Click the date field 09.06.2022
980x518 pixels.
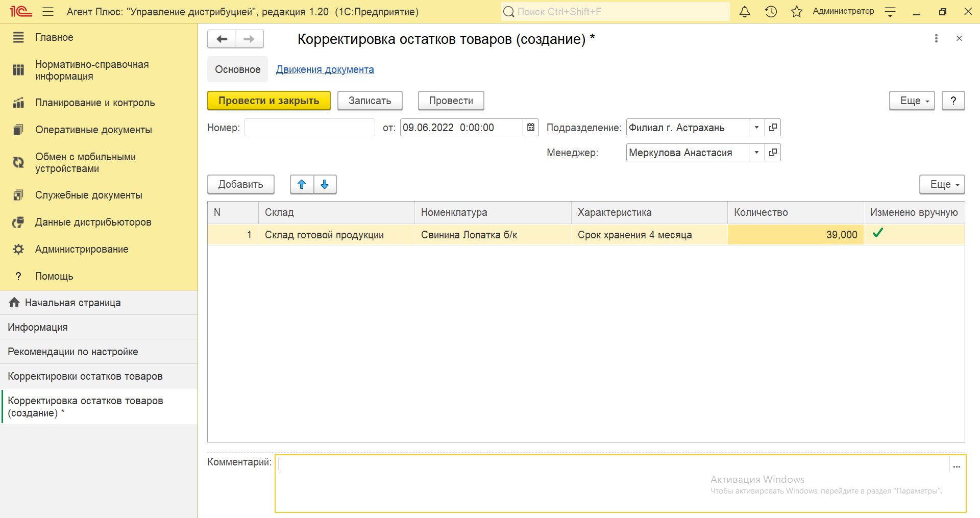pos(461,127)
